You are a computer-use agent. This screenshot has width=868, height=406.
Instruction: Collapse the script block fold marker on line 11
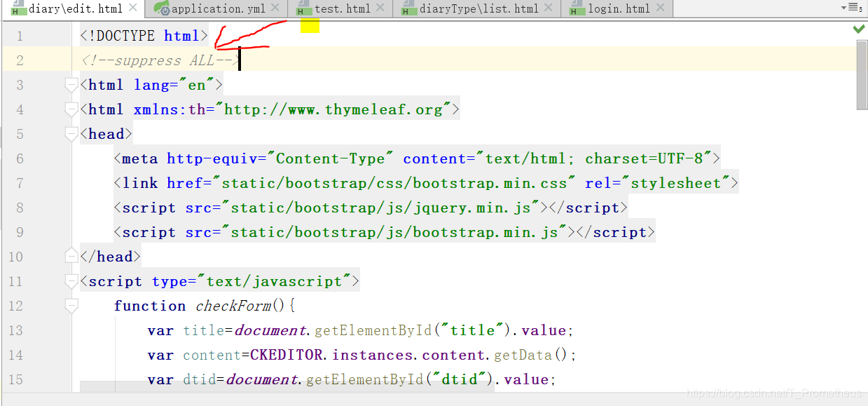[x=71, y=281]
